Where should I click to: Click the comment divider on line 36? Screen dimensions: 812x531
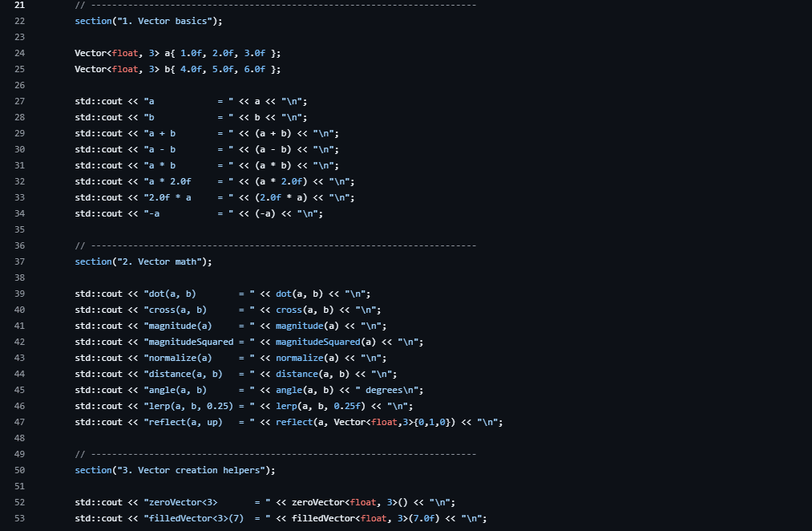coord(276,245)
